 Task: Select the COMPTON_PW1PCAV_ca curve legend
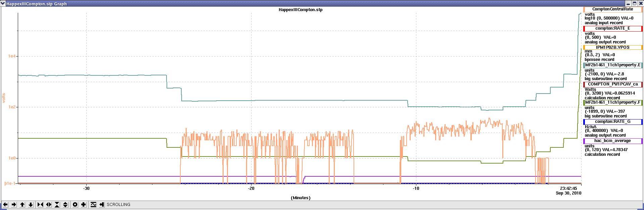(613, 84)
